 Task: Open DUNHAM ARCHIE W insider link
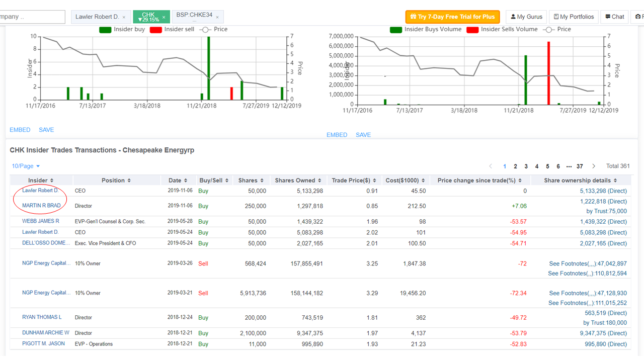[46, 333]
